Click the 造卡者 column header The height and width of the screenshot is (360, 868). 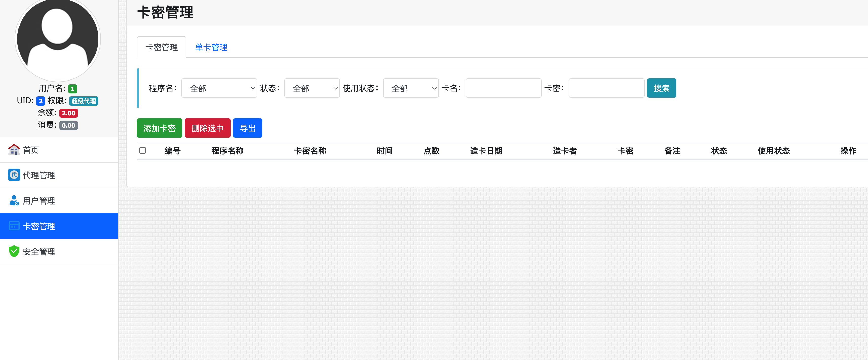tap(565, 151)
